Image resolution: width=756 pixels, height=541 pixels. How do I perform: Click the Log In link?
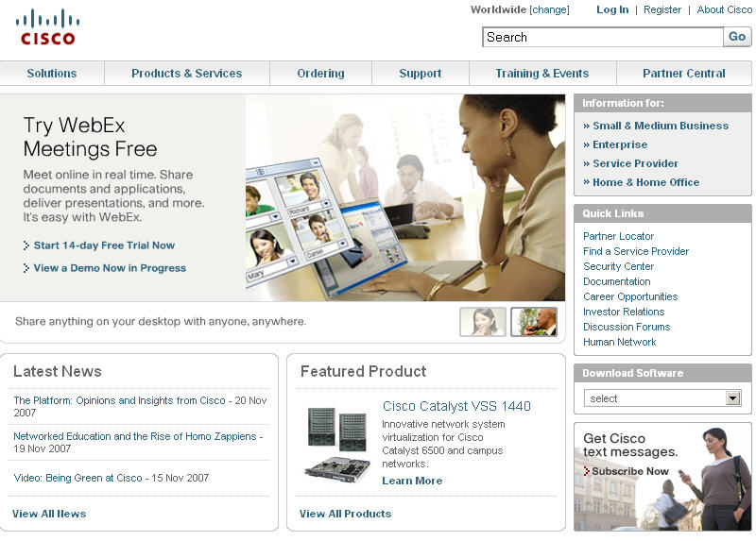tap(612, 9)
